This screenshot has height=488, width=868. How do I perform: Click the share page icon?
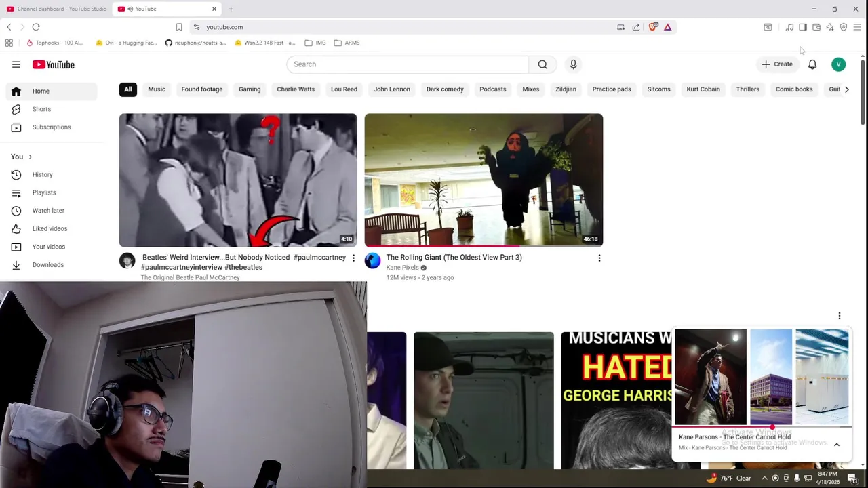click(636, 27)
